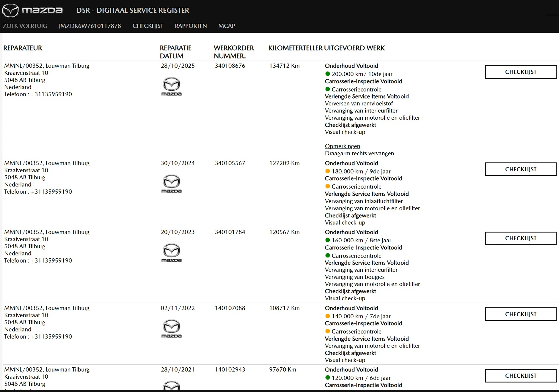Click the Mazda dealer logo for 02/11/2022 entry

[x=172, y=329]
